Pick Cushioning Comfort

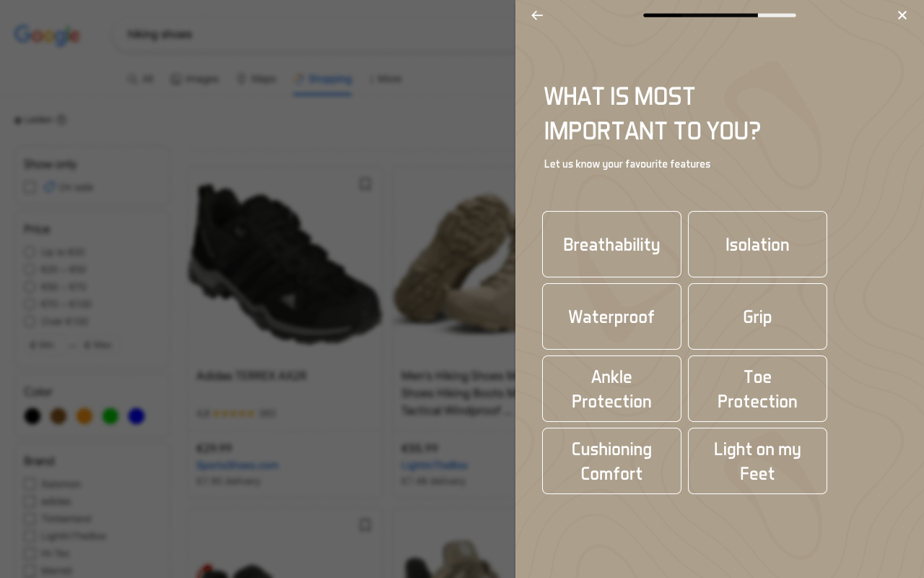pos(611,461)
